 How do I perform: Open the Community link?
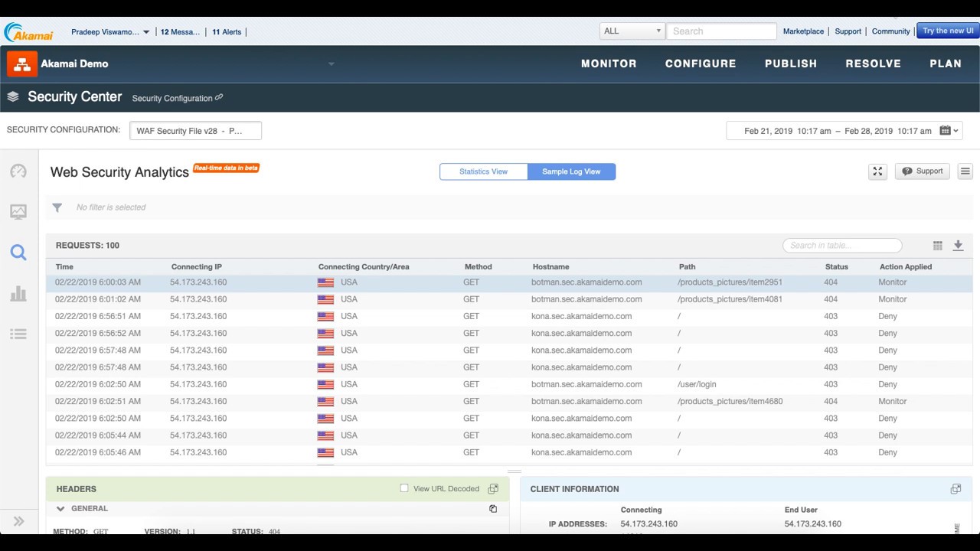891,31
